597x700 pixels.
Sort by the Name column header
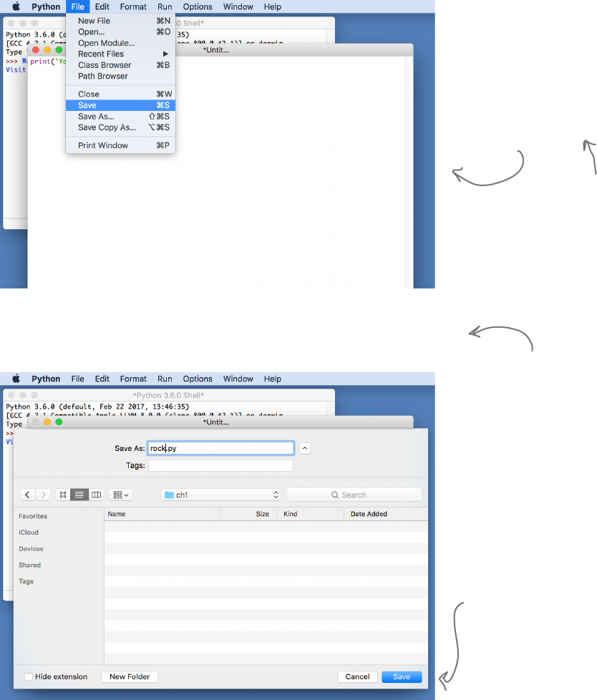tap(162, 514)
